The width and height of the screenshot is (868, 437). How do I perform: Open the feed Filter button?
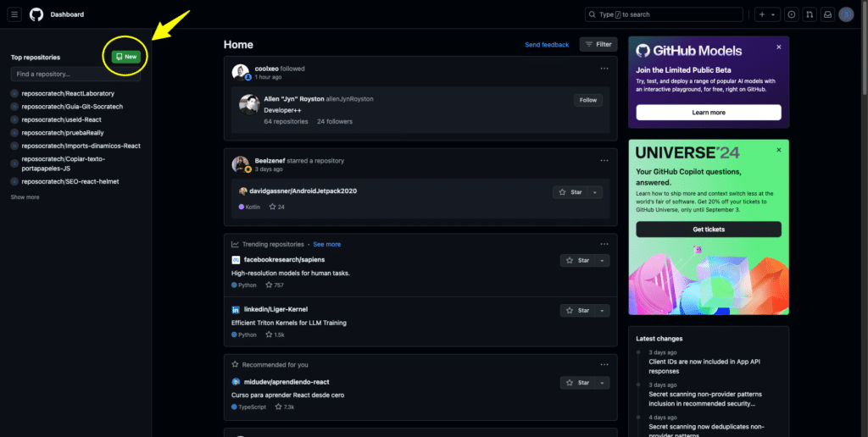click(598, 44)
